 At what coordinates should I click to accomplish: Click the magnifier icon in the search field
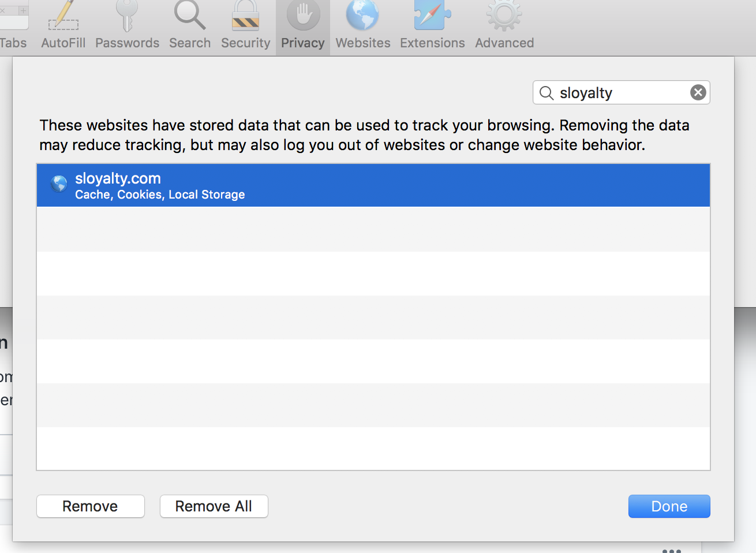[x=547, y=93]
